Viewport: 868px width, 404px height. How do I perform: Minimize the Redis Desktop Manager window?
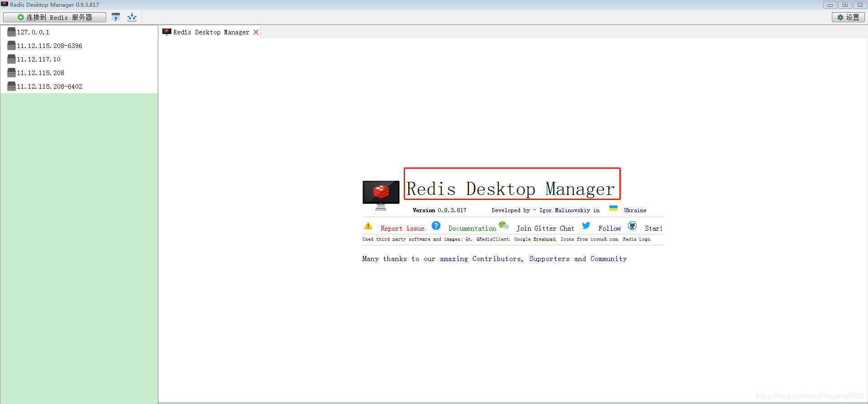[x=830, y=5]
